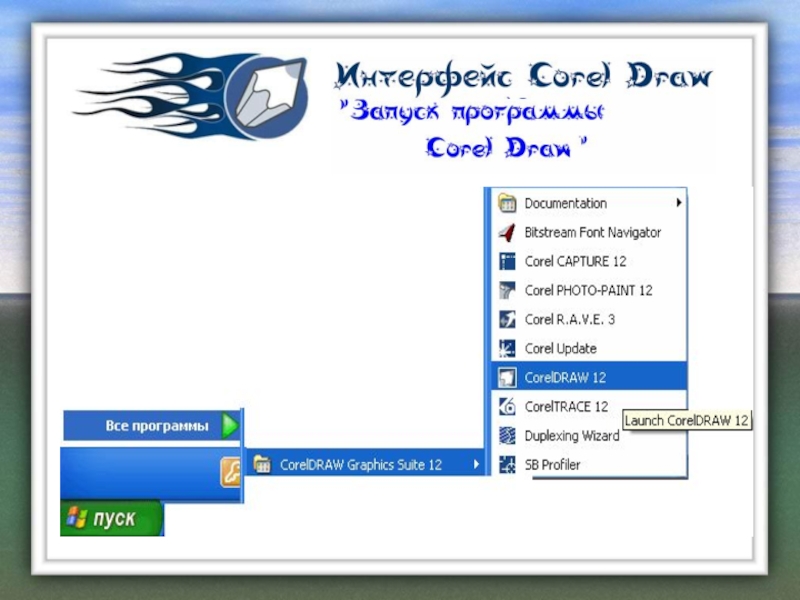Click the green arrow beside Все программы
The image size is (800, 600).
click(x=230, y=426)
